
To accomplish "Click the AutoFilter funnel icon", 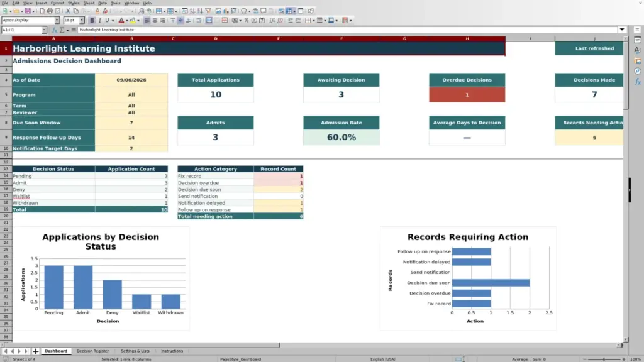I will click(208, 11).
